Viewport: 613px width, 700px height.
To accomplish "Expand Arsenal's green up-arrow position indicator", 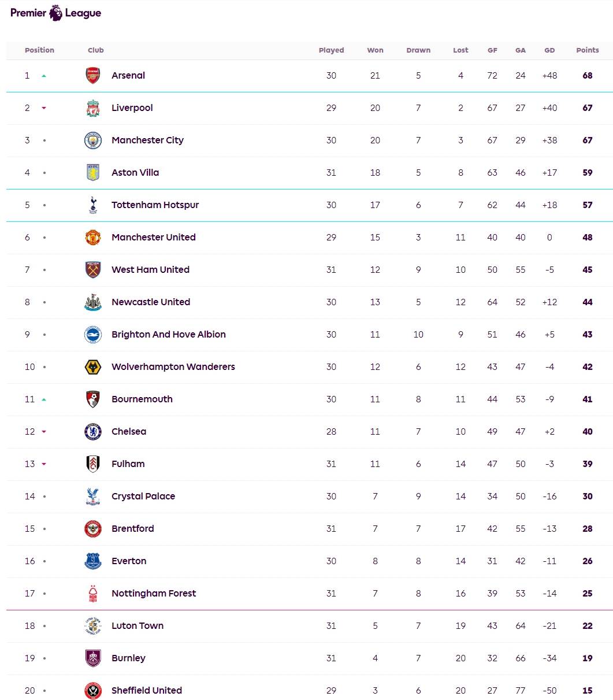I will coord(44,76).
